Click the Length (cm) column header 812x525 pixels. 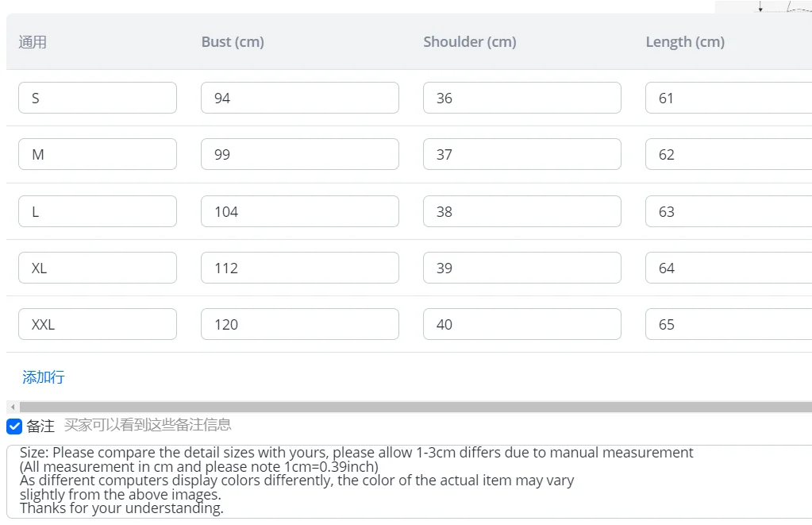685,42
